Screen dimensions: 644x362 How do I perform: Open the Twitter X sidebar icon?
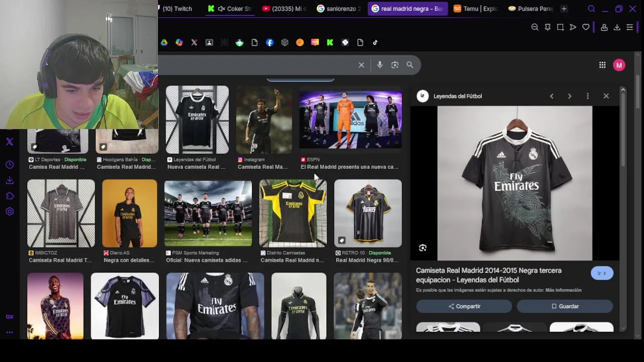10,142
